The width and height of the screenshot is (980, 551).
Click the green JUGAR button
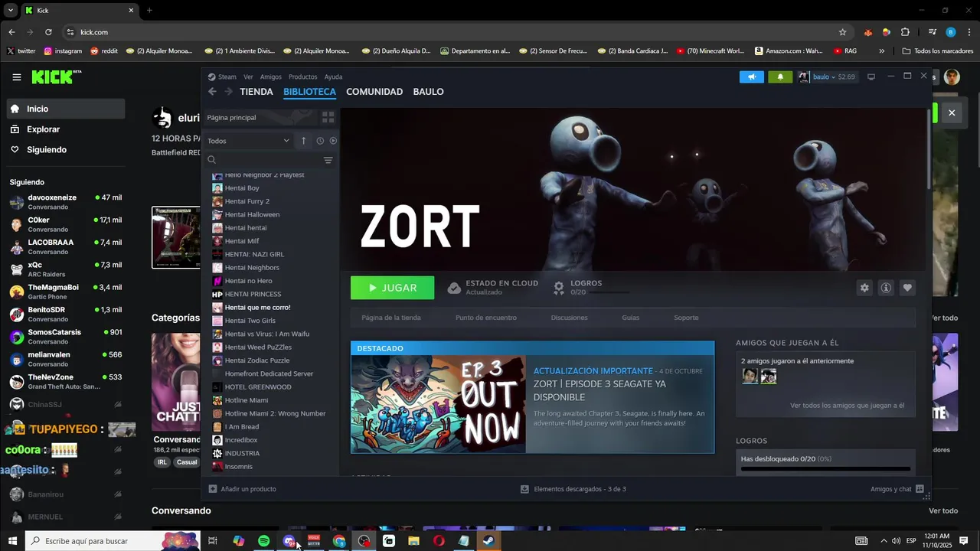coord(392,288)
